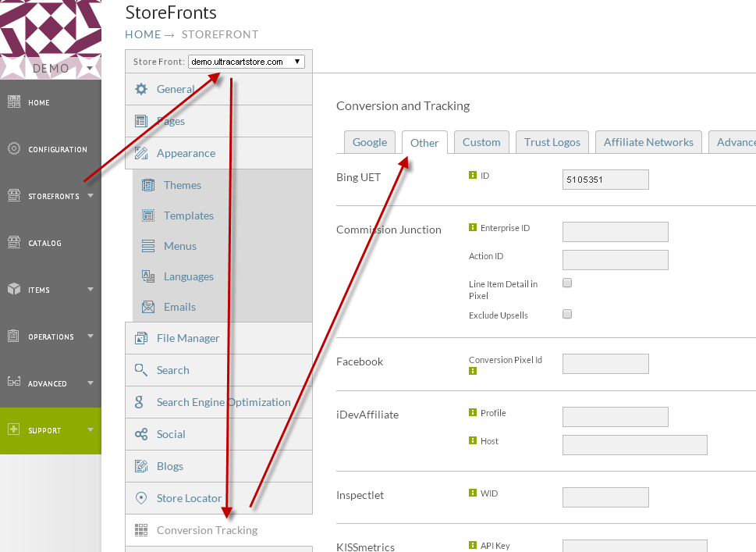Click the Support plus icon
Image resolution: width=756 pixels, height=552 pixels.
[14, 429]
